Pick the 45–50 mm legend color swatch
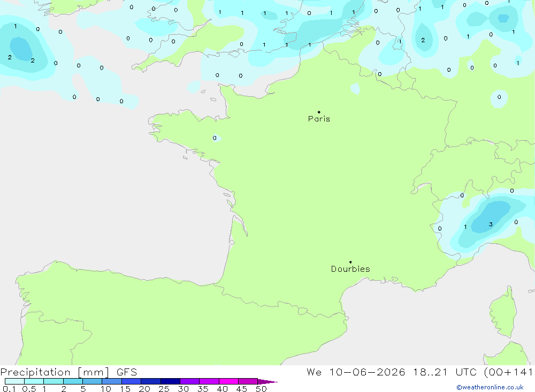The width and height of the screenshot is (535, 392). click(x=248, y=381)
